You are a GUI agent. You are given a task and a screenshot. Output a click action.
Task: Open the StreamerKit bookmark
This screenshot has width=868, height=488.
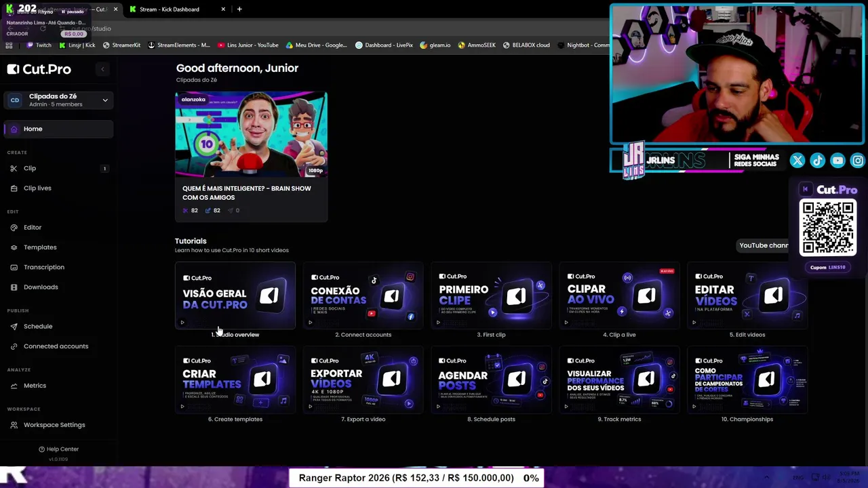coord(121,45)
